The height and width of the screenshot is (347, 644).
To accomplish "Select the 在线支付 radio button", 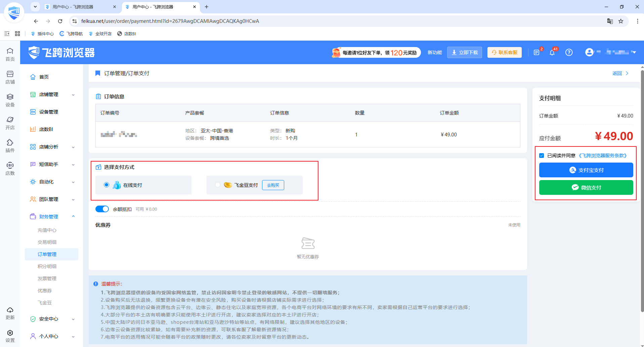I will [x=106, y=185].
